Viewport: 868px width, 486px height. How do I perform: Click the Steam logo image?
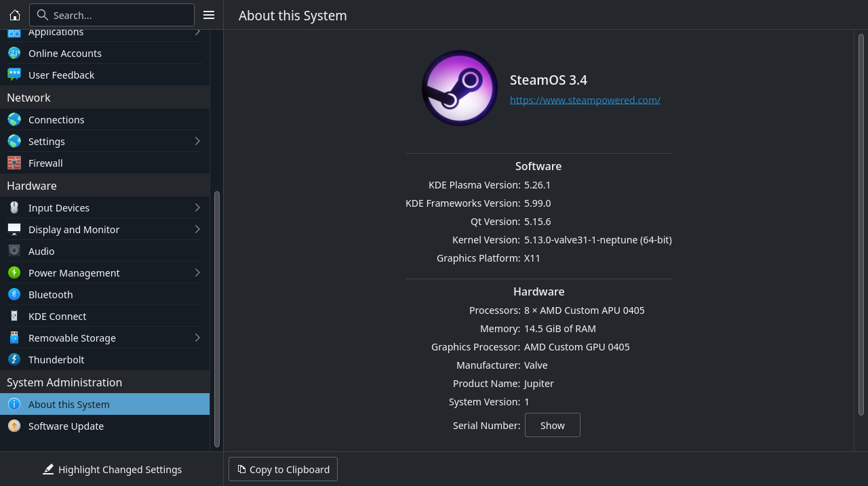[460, 88]
